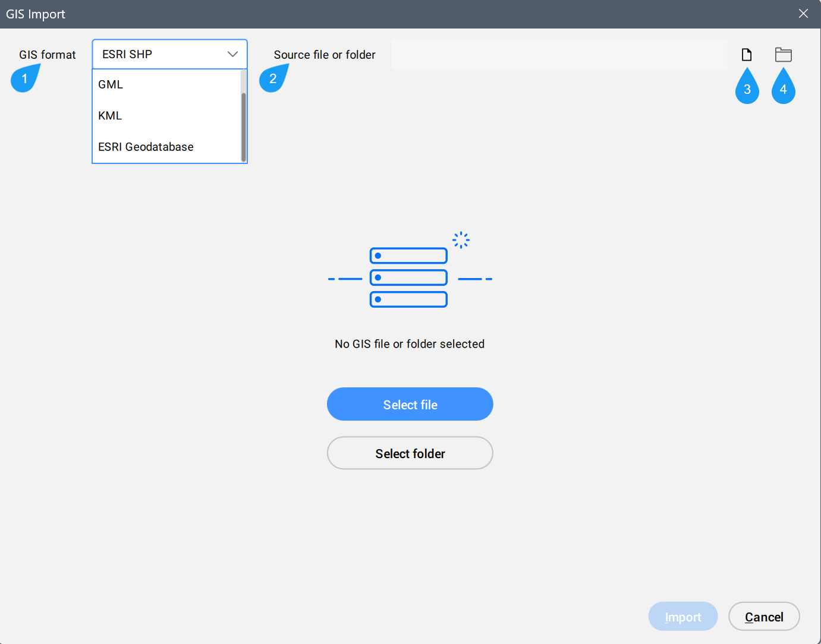This screenshot has width=821, height=644.
Task: Focus the Source file or folder field
Action: click(559, 55)
